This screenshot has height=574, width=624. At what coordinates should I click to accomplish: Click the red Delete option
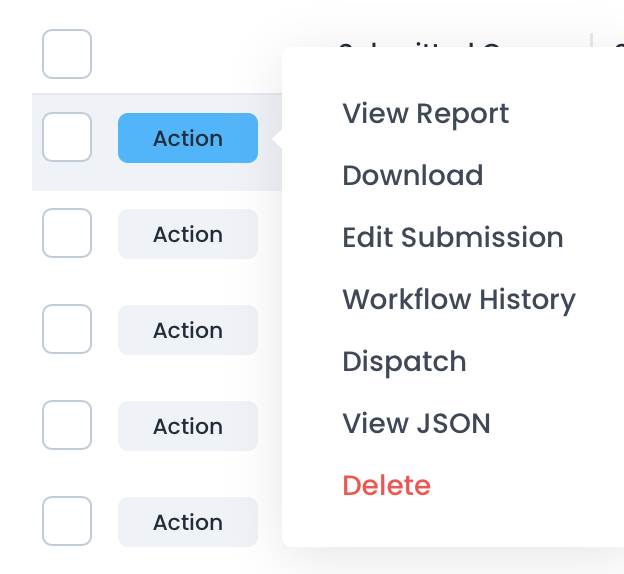386,485
